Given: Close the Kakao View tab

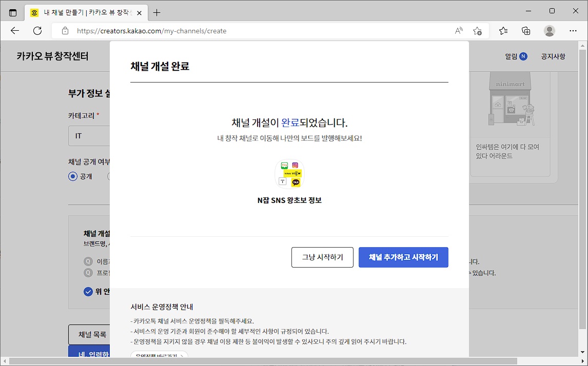Looking at the screenshot, I should coord(140,13).
